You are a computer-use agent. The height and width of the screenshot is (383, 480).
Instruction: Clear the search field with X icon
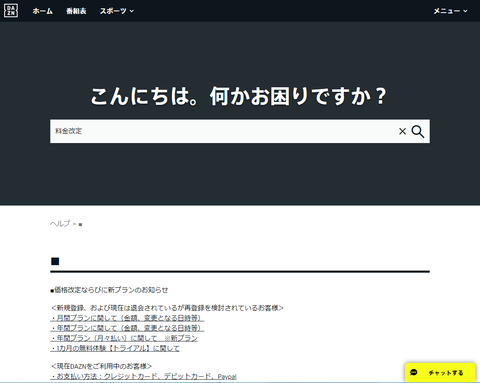pos(402,131)
